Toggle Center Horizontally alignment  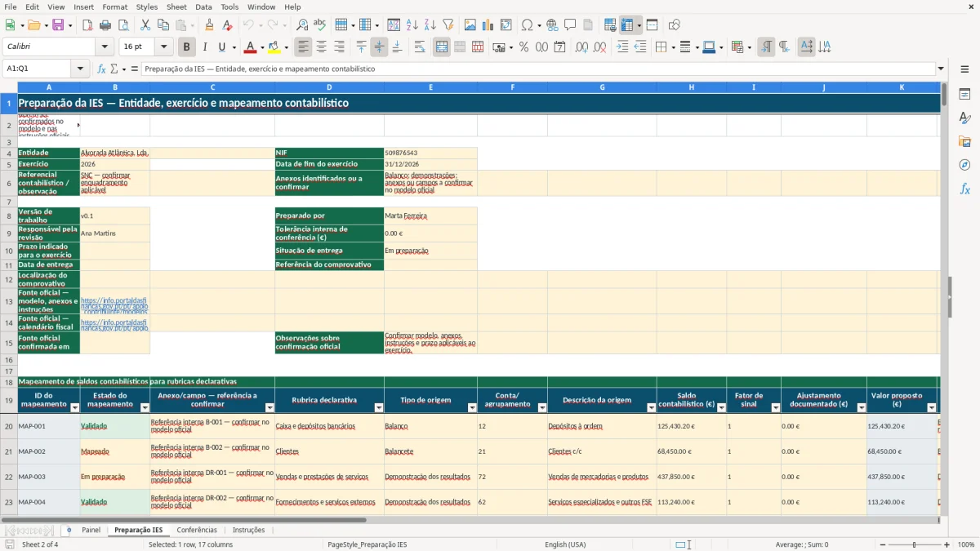322,47
